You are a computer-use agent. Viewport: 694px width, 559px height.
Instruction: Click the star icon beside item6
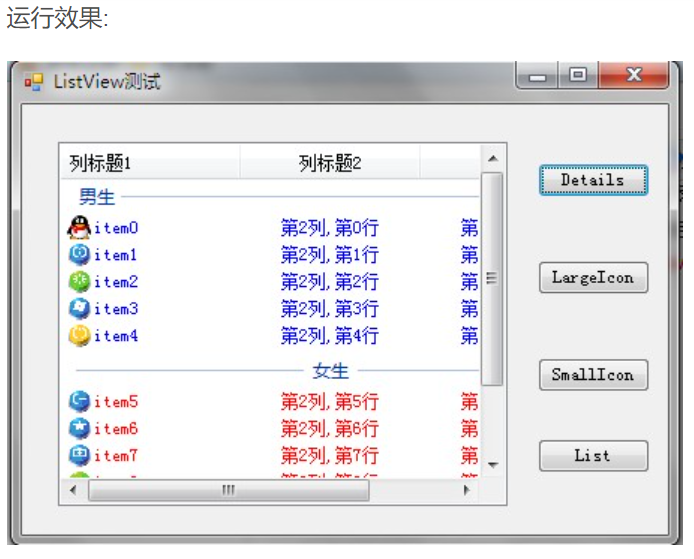tap(79, 428)
